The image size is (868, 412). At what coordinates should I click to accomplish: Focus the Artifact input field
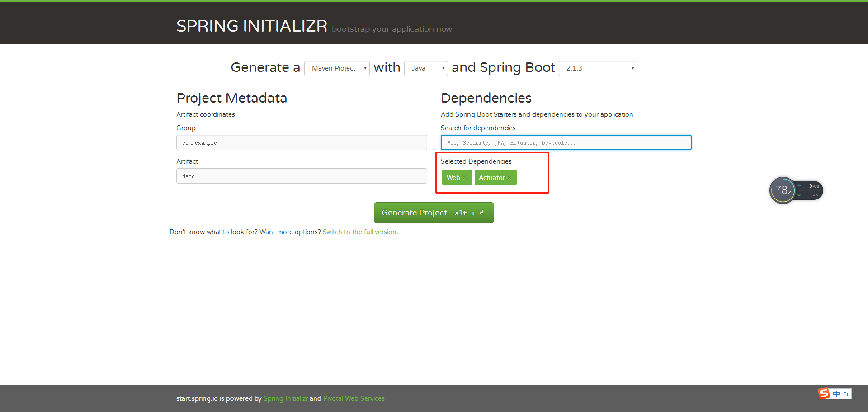pyautogui.click(x=302, y=176)
